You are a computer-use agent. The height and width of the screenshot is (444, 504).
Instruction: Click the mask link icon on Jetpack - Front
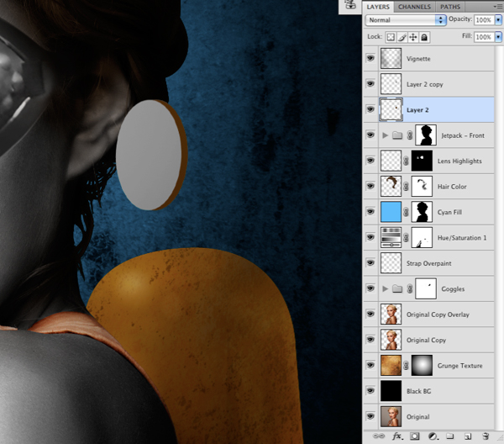(x=410, y=135)
